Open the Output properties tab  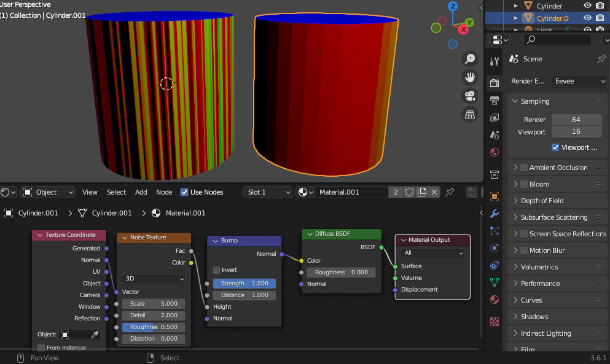click(495, 100)
